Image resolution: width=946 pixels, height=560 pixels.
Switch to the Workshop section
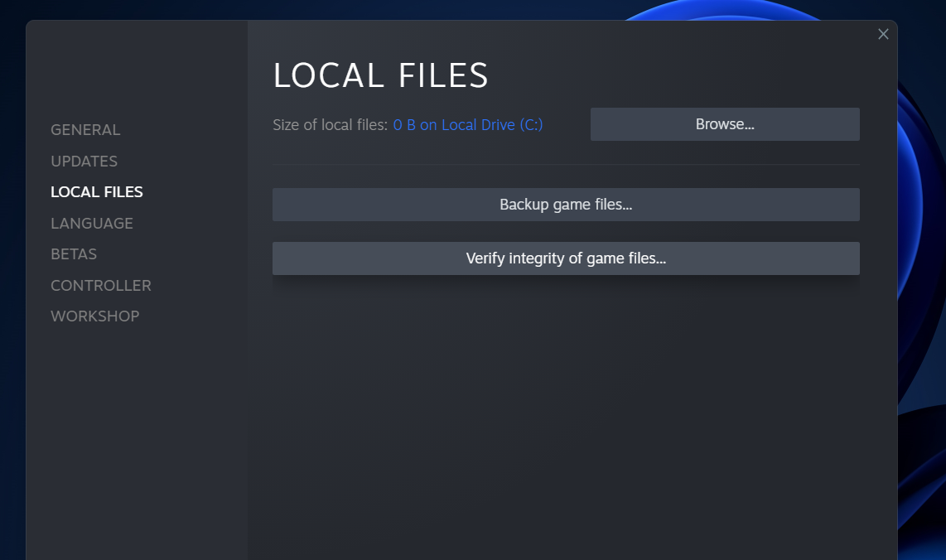94,316
